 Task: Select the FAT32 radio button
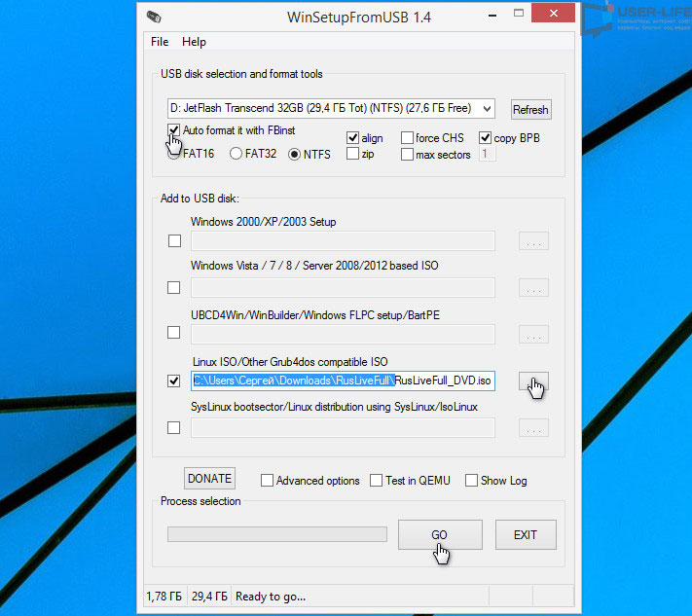[x=237, y=154]
